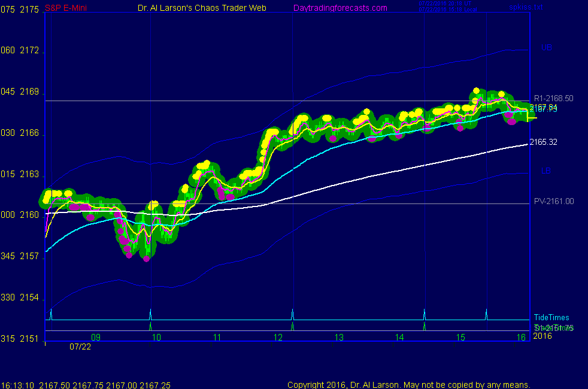588x389 pixels.
Task: Click the "2167.75" high value in status line
Action: [88, 385]
